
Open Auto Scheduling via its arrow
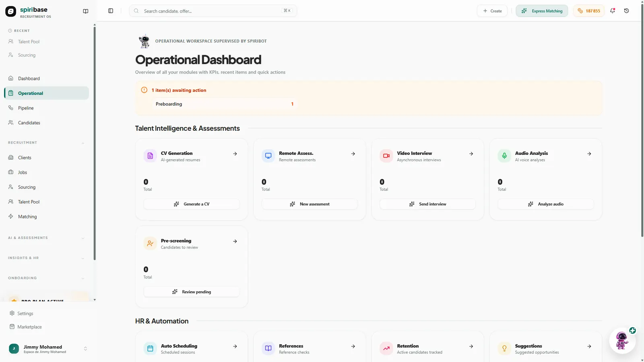click(x=235, y=346)
